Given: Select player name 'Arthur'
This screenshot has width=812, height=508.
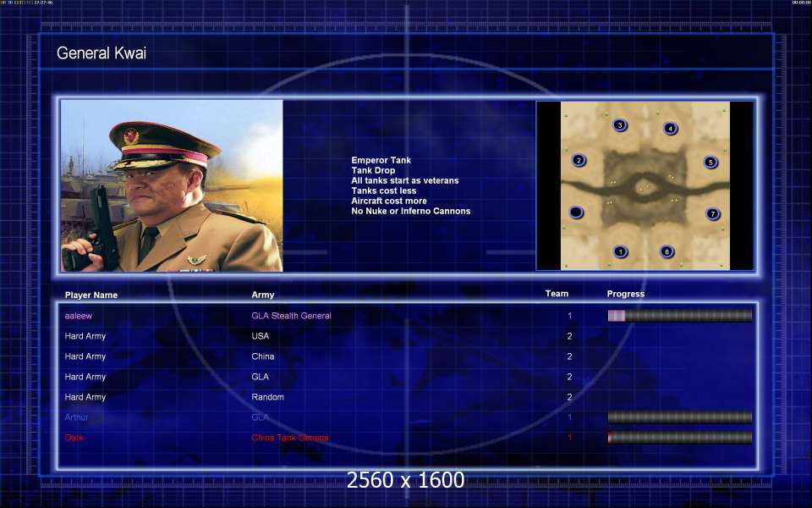Looking at the screenshot, I should click(76, 417).
